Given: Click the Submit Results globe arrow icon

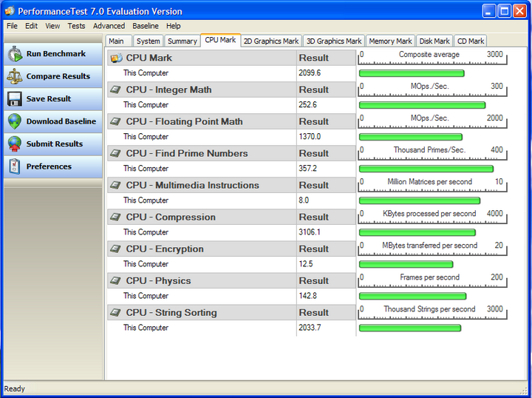Looking at the screenshot, I should pos(15,144).
